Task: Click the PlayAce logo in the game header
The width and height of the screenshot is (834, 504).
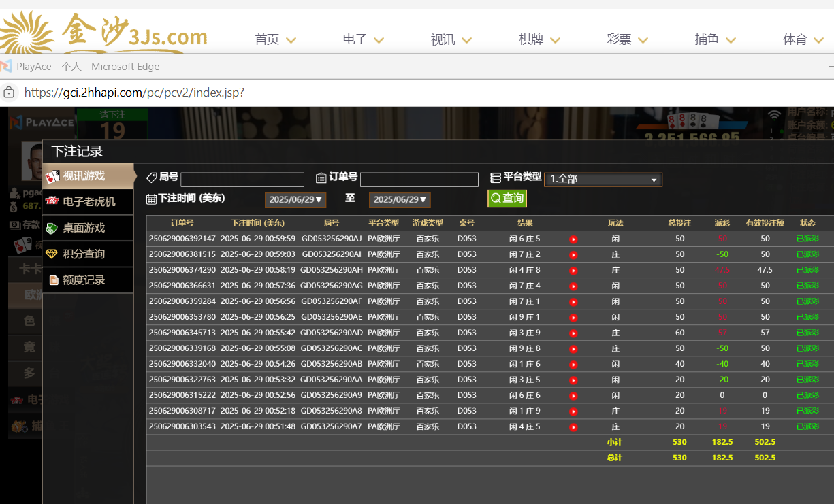Action: (42, 122)
